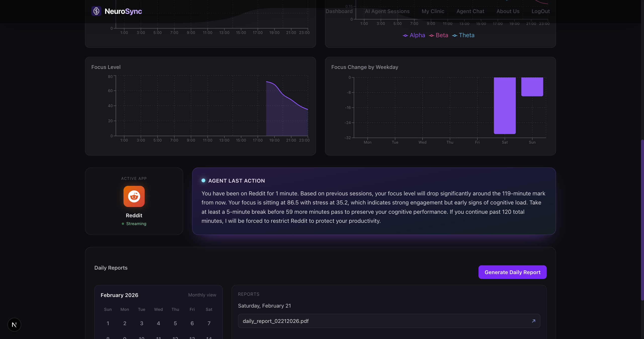644x339 pixels.
Task: Toggle the Alpha legend marker
Action: (405, 35)
